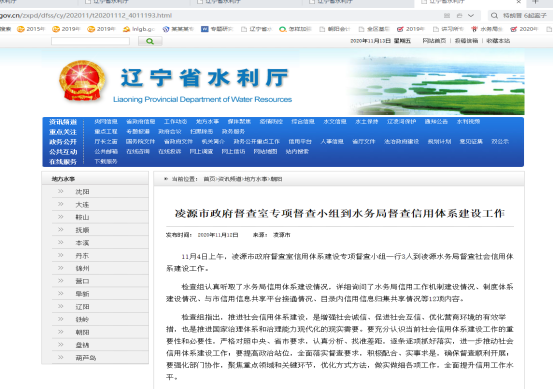554x390 pixels.
Task: Open 政务公开 main navigation section
Action: click(63, 142)
